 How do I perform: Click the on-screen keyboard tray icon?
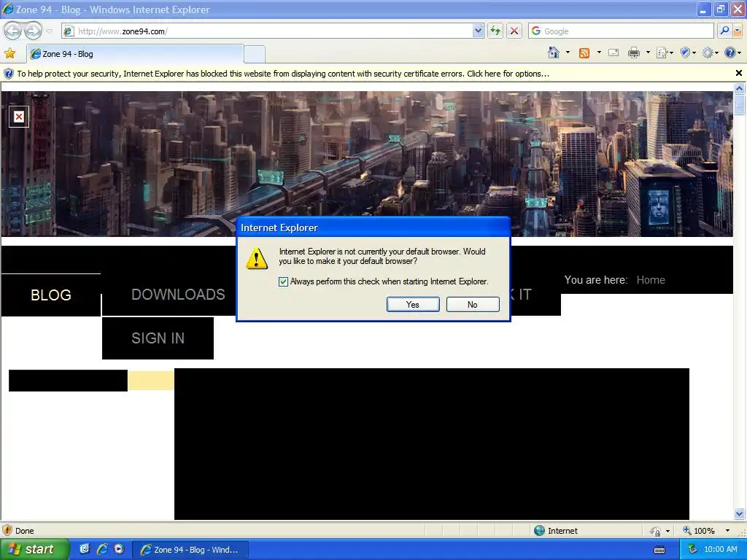tap(659, 550)
